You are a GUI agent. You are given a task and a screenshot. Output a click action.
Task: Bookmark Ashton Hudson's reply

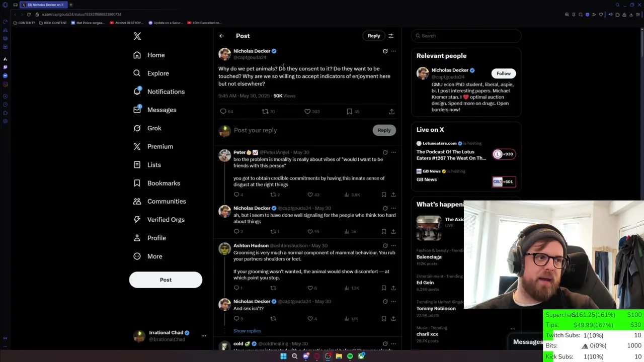click(383, 288)
